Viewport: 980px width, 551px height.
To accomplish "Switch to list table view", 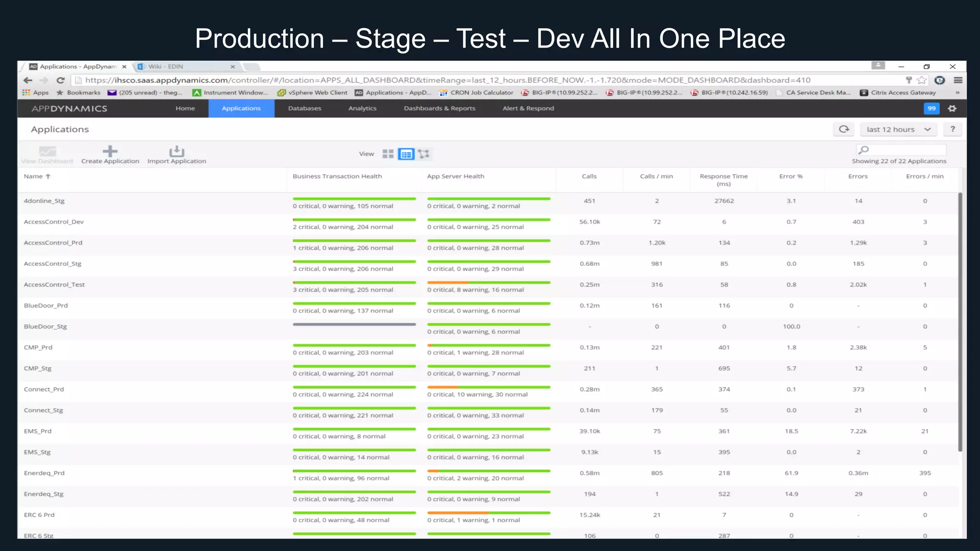I will click(x=406, y=154).
